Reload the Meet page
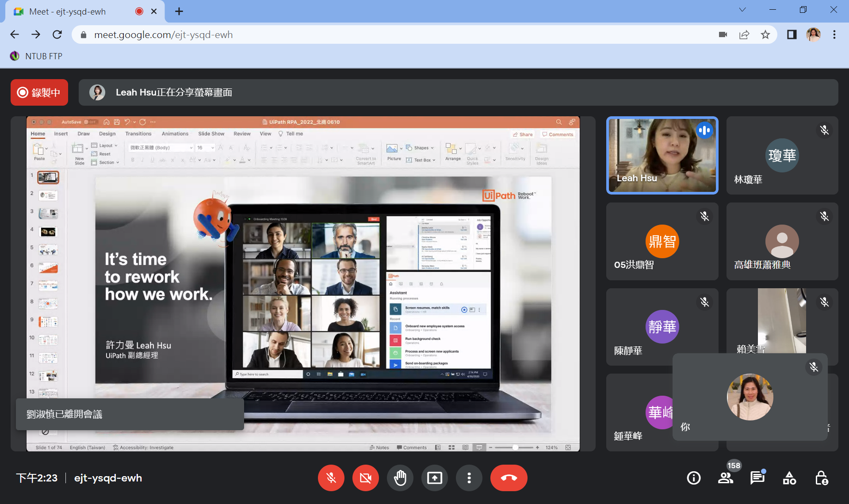 click(x=57, y=34)
